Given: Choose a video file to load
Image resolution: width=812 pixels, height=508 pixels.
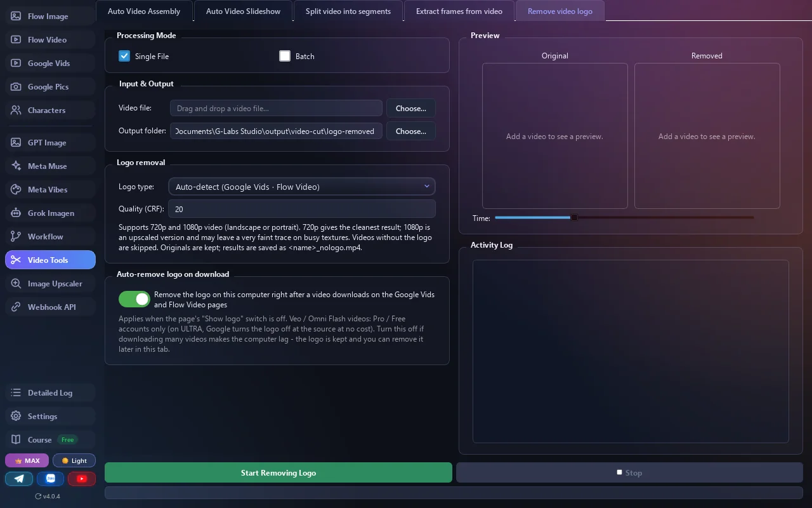Looking at the screenshot, I should pos(411,109).
